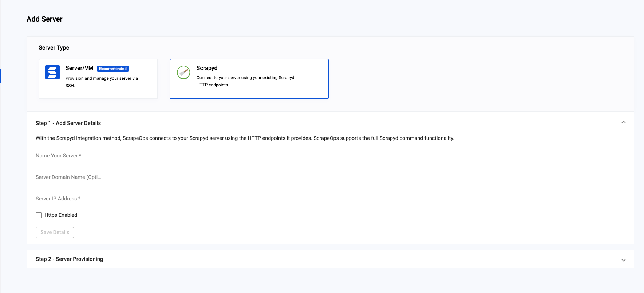Focus the Name Your Server field
The height and width of the screenshot is (293, 644).
(68, 156)
